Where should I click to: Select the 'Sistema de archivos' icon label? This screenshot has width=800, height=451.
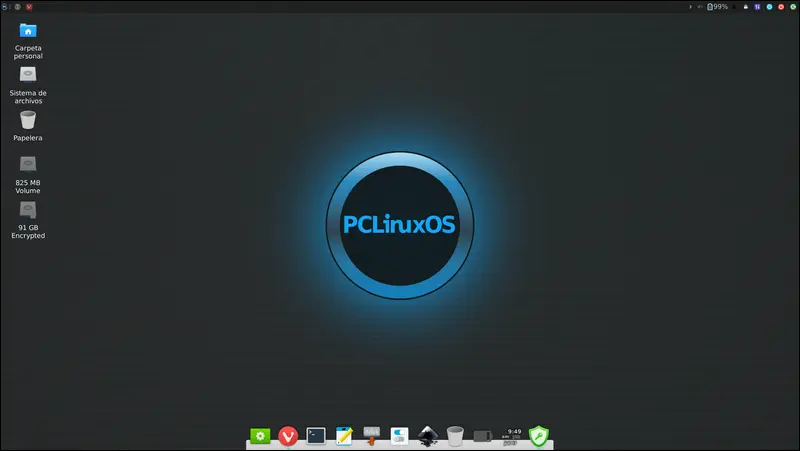[28, 97]
